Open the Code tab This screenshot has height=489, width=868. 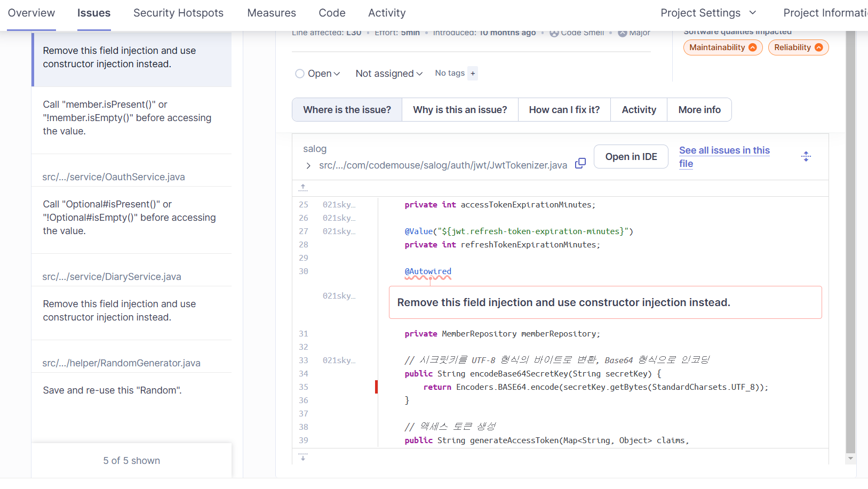pos(332,13)
